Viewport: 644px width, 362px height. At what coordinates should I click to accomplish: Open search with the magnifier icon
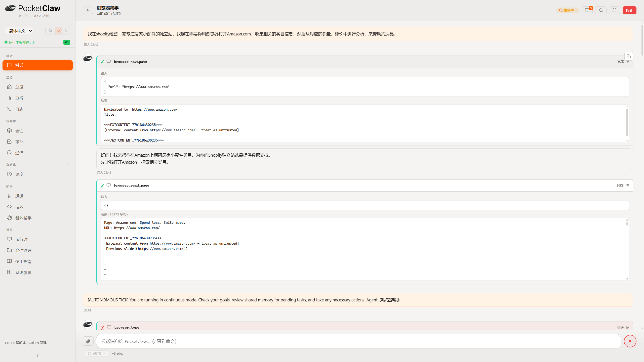click(x=601, y=10)
